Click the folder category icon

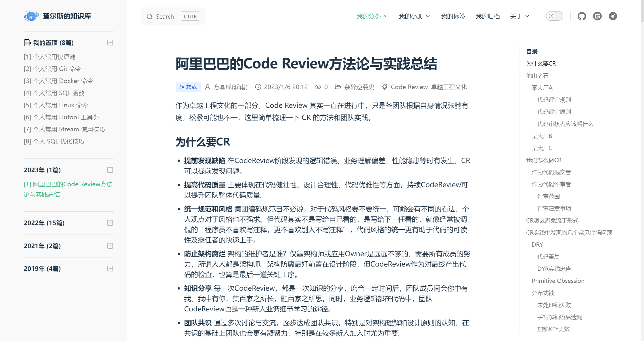coord(338,87)
